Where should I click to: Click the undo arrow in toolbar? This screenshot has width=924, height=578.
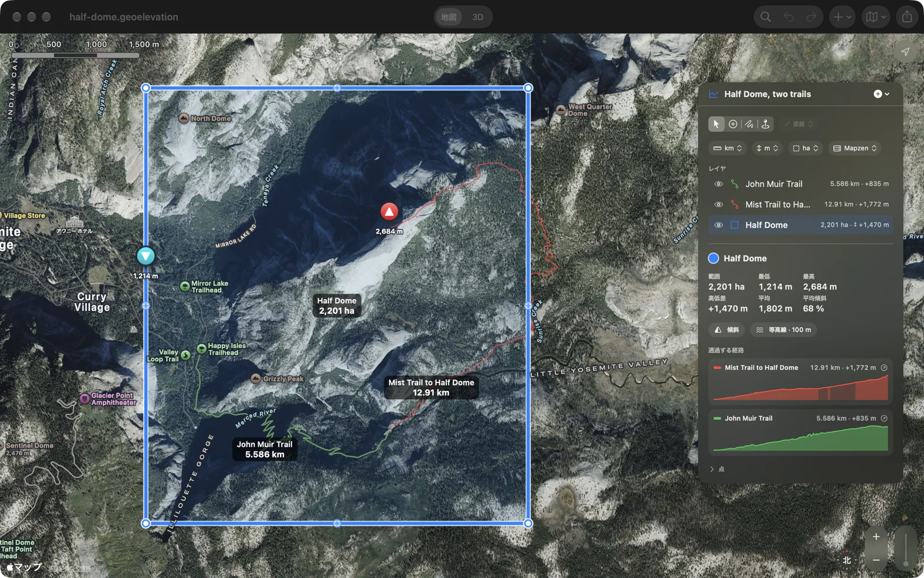pos(789,17)
